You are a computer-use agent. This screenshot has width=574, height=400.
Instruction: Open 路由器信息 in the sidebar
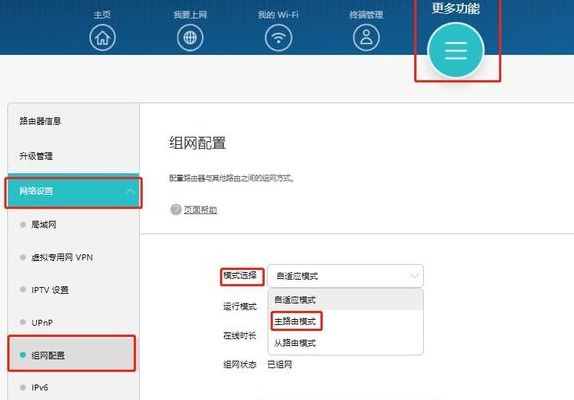click(40, 121)
